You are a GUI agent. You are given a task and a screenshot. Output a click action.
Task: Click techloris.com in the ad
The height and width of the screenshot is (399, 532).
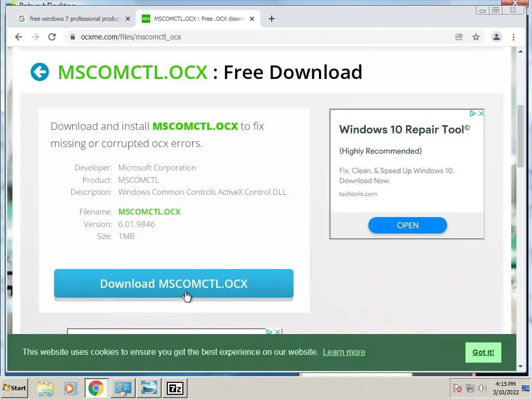pyautogui.click(x=358, y=194)
